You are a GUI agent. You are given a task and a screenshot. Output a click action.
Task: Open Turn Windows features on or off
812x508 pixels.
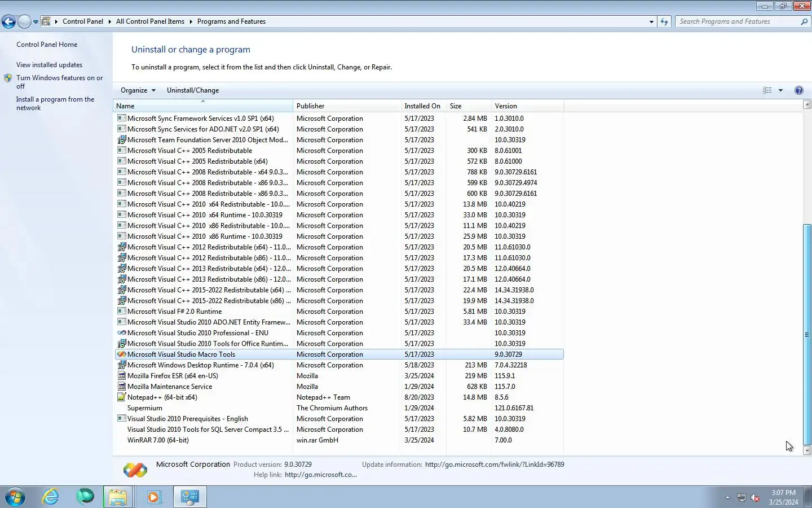click(x=59, y=82)
